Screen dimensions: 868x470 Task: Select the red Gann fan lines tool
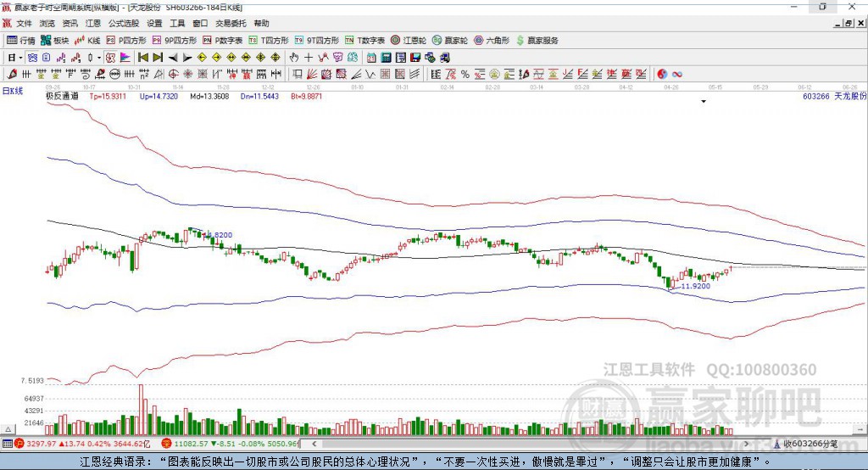[x=313, y=74]
